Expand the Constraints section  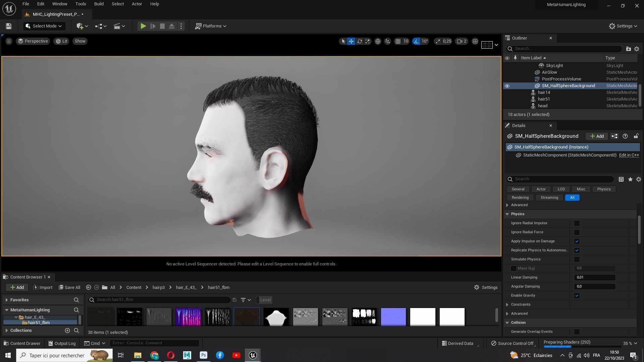coord(507,305)
